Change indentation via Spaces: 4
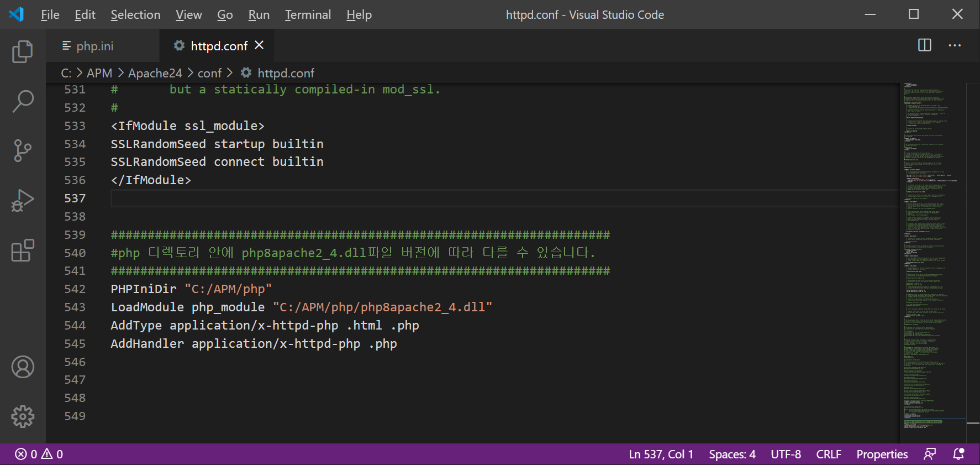Viewport: 980px width, 465px height. coord(732,454)
